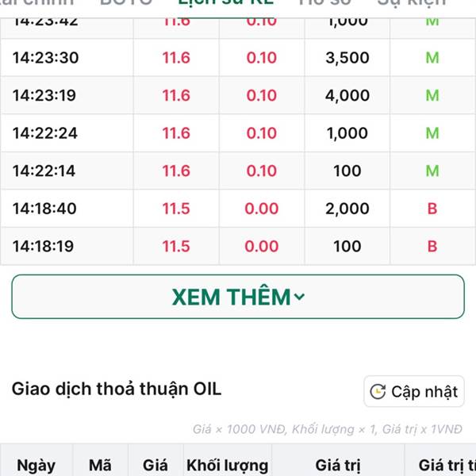
Task: Click the clock refresh icon beside Cập nhật
Action: point(378,392)
